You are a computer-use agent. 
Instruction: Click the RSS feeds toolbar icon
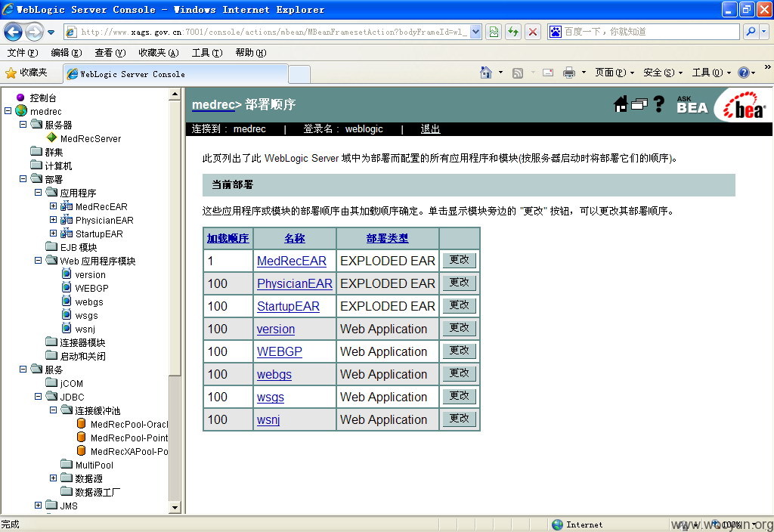(517, 73)
